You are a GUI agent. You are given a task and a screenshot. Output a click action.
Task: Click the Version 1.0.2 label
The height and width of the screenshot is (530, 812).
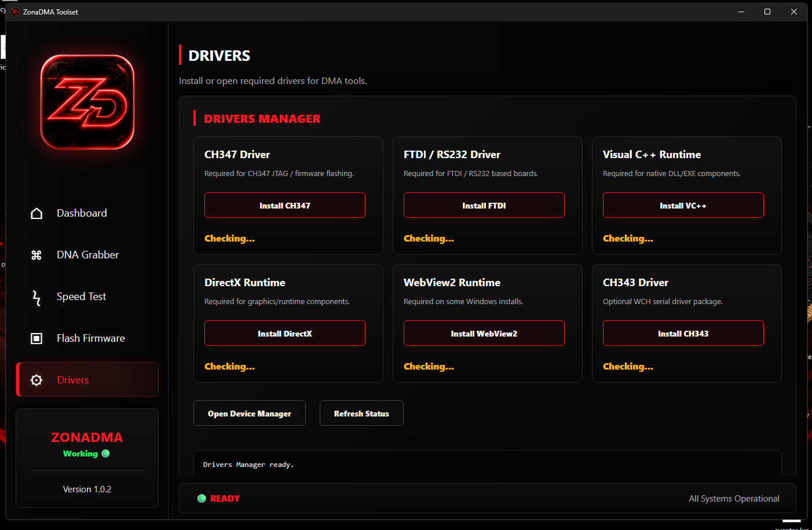87,489
